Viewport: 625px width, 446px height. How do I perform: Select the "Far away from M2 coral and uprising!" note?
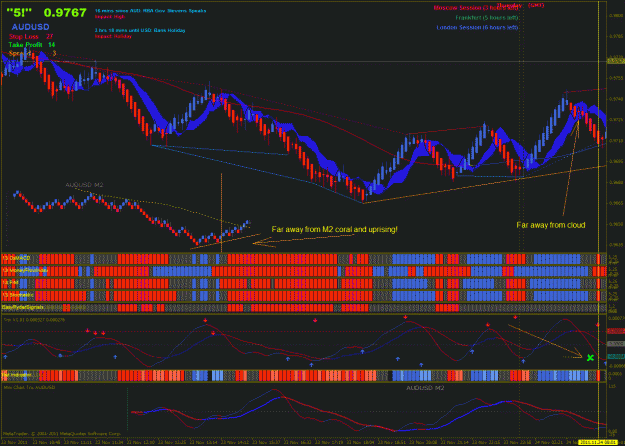click(334, 230)
